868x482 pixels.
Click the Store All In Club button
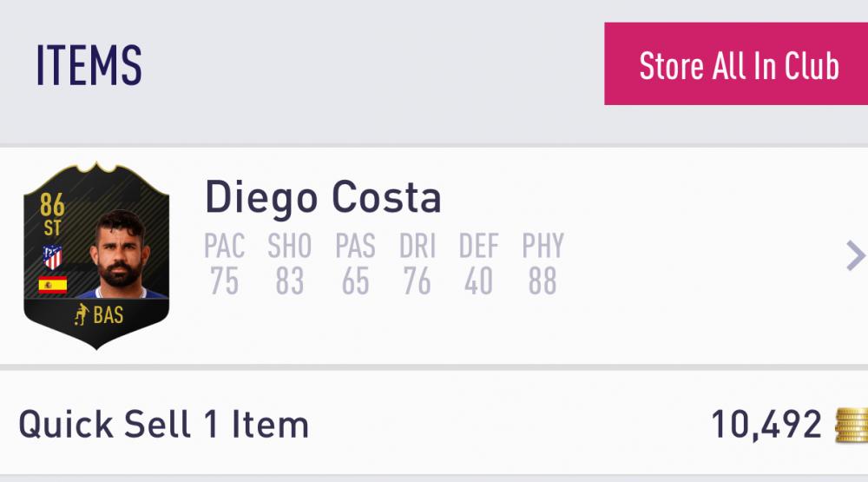[738, 65]
